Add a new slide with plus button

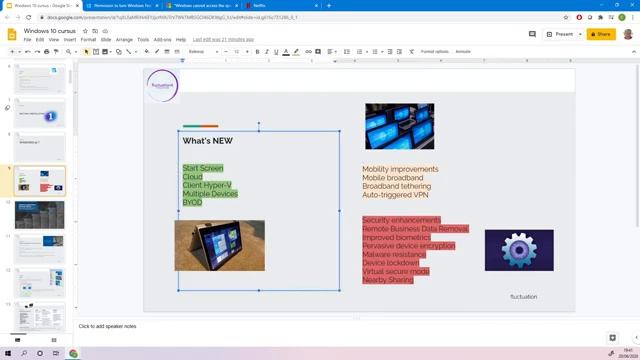coord(12,52)
